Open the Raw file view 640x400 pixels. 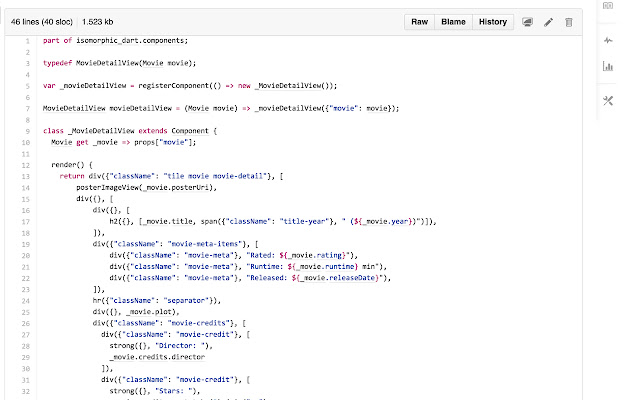[x=419, y=22]
